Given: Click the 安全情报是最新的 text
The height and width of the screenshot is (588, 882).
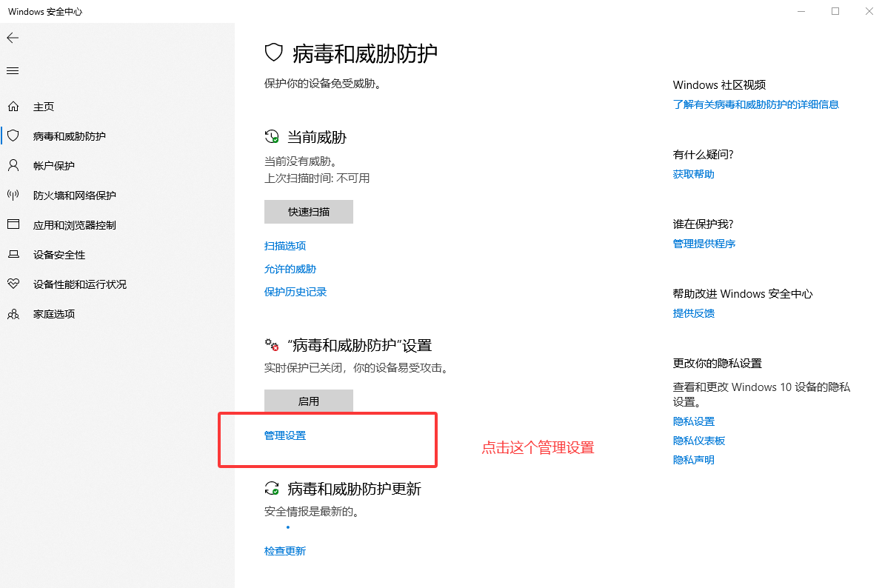Looking at the screenshot, I should coord(312,512).
